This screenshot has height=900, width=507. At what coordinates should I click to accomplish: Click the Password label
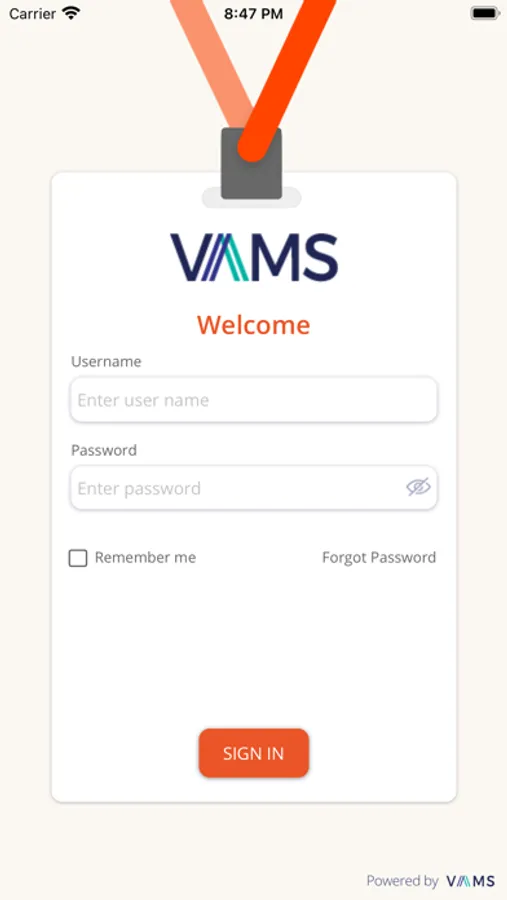[x=104, y=450]
